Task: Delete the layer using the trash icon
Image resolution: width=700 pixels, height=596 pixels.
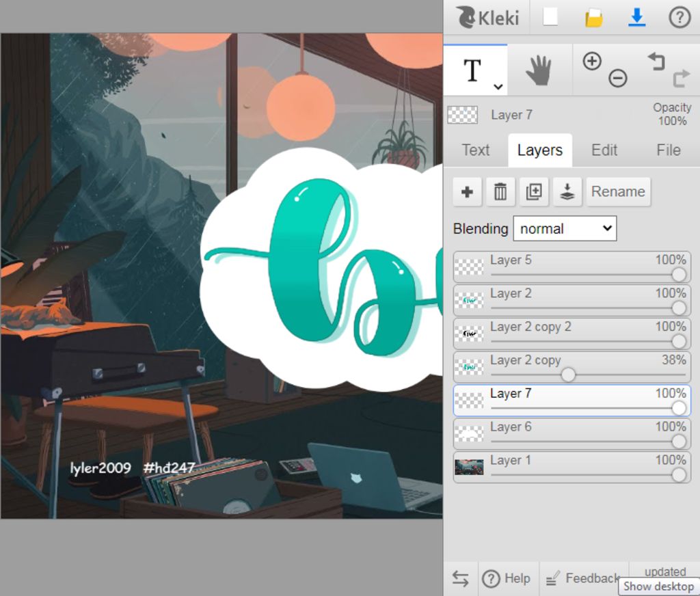Action: 500,192
